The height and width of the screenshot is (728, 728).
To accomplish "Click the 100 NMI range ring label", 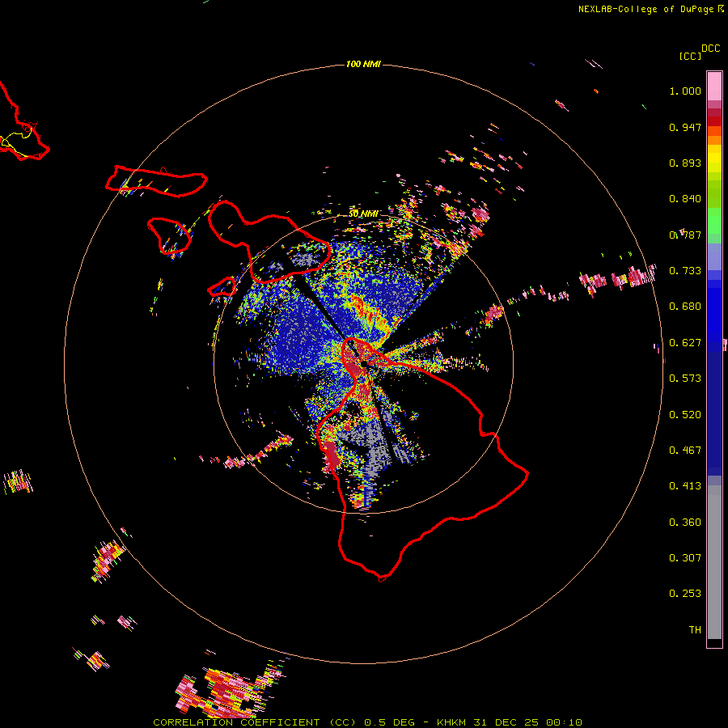I will [363, 64].
